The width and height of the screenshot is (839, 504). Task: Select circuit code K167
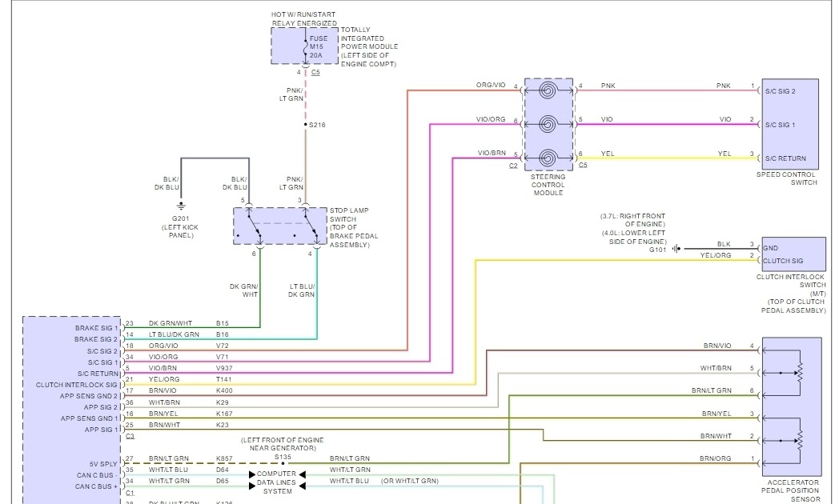[224, 414]
